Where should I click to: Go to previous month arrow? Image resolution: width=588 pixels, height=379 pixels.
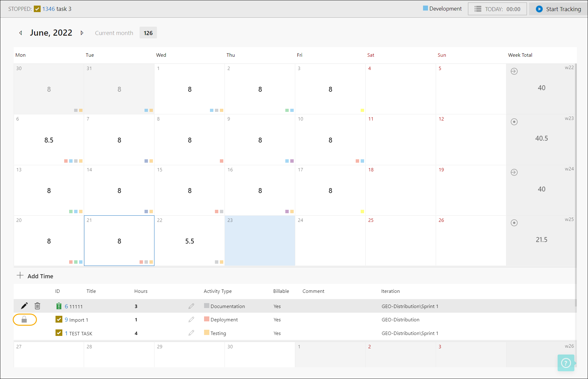[x=21, y=33]
